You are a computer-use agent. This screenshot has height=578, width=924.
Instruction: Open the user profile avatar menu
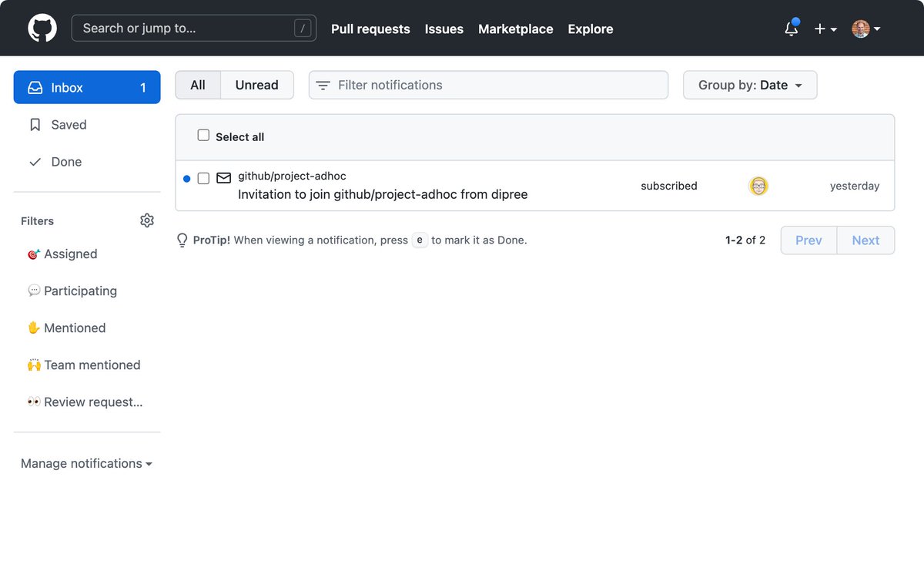point(865,29)
